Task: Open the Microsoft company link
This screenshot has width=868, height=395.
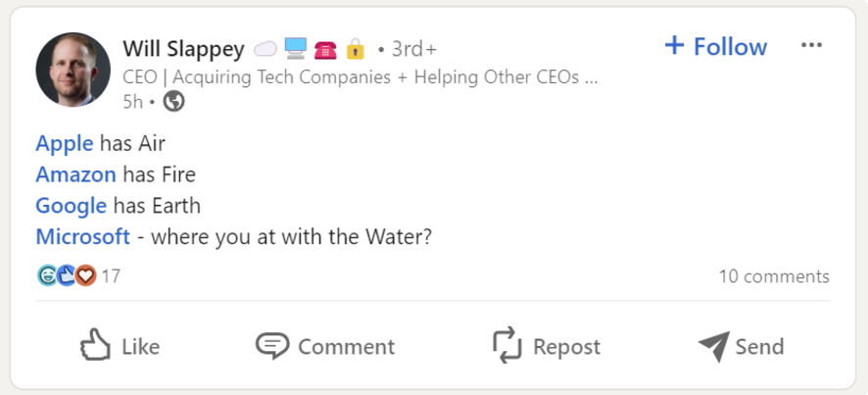Action: (82, 236)
